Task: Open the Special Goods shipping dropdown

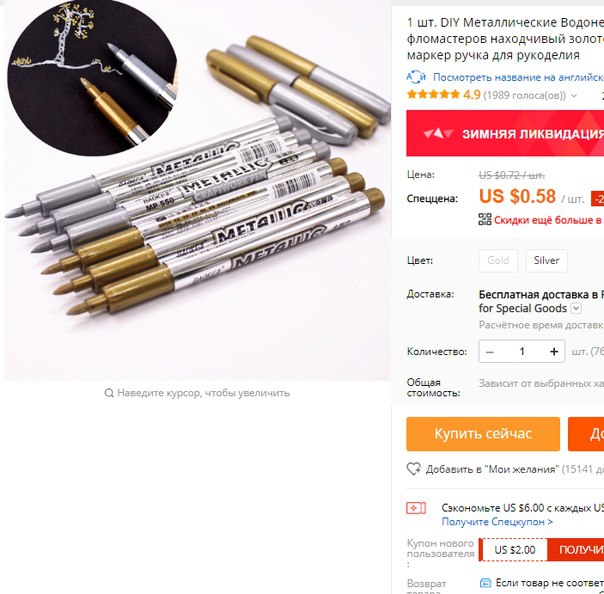Action: pos(576,308)
